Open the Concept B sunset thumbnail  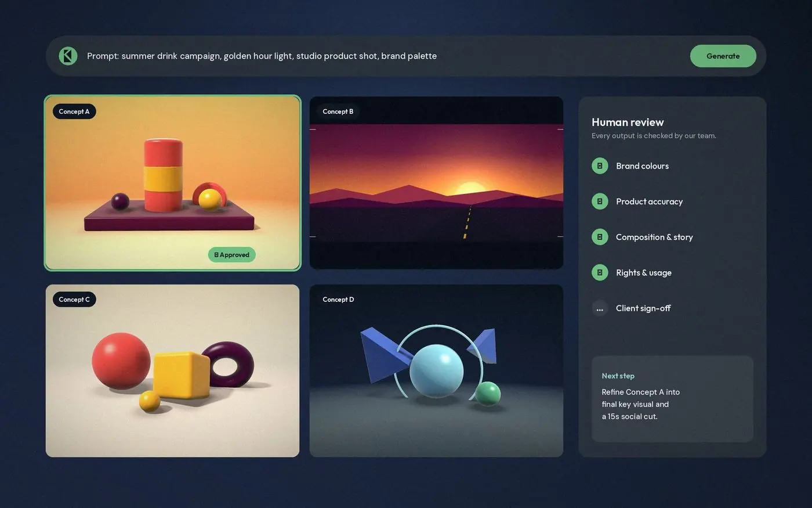[436, 183]
